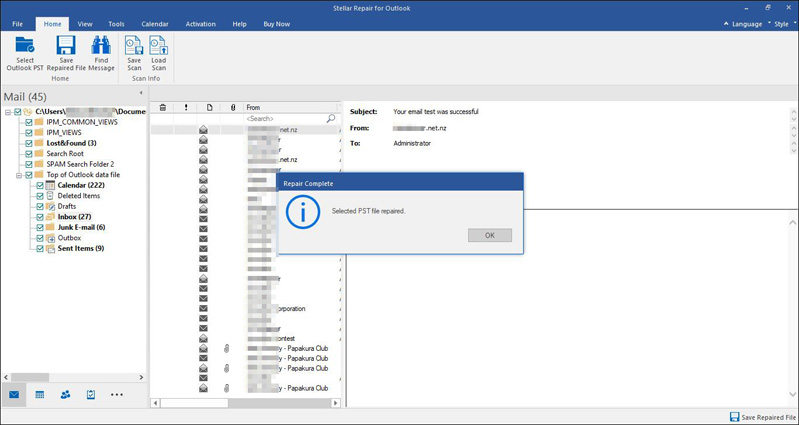Open the File menu
This screenshot has height=425, width=799.
[x=17, y=24]
